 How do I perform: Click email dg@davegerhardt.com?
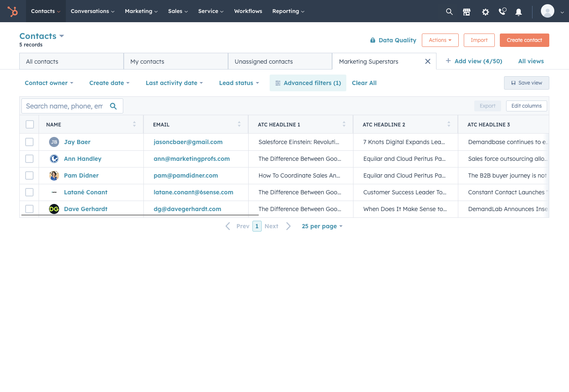coord(187,209)
